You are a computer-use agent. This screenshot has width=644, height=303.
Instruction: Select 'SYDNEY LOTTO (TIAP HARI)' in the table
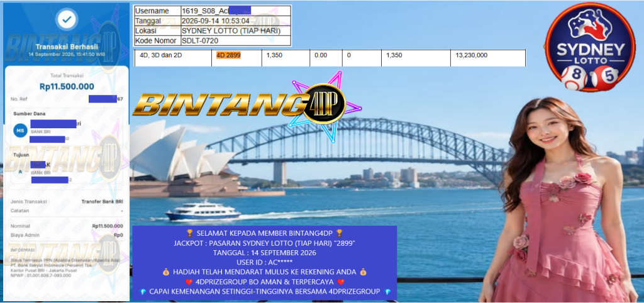pyautogui.click(x=231, y=31)
